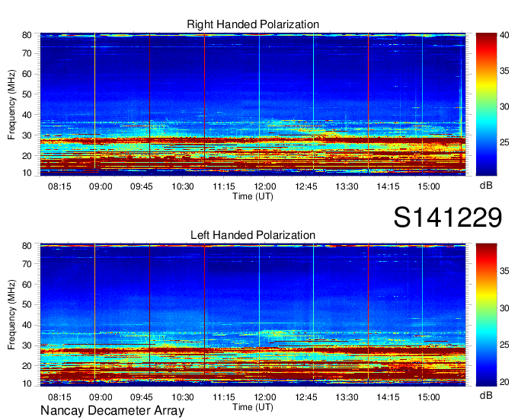Click the Frequency (MHz) label of the left-handed plot
Image resolution: width=518 pixels, height=420 pixels.
11,315
